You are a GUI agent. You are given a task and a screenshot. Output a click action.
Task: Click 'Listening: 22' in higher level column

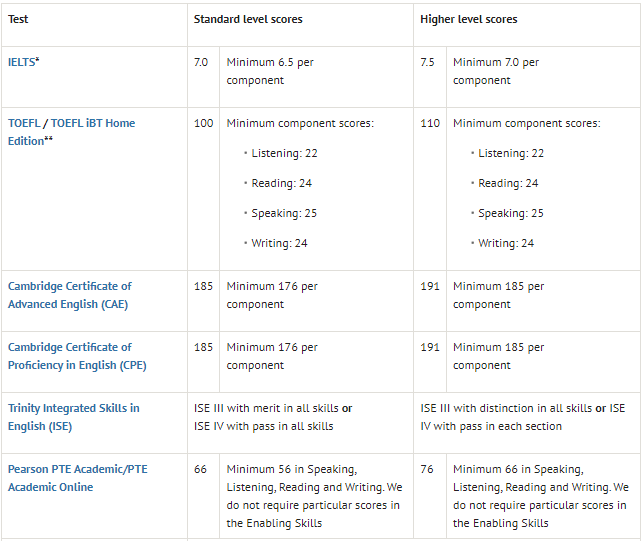511,153
